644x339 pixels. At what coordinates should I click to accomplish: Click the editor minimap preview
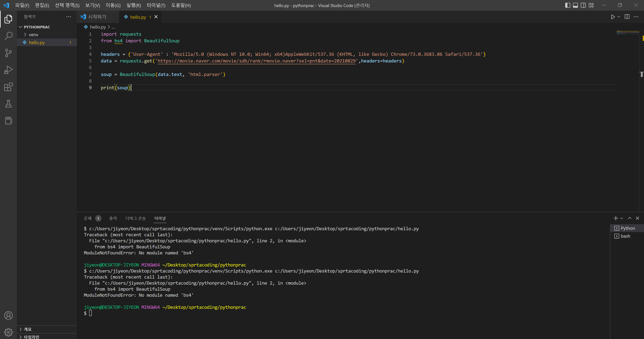pyautogui.click(x=628, y=32)
